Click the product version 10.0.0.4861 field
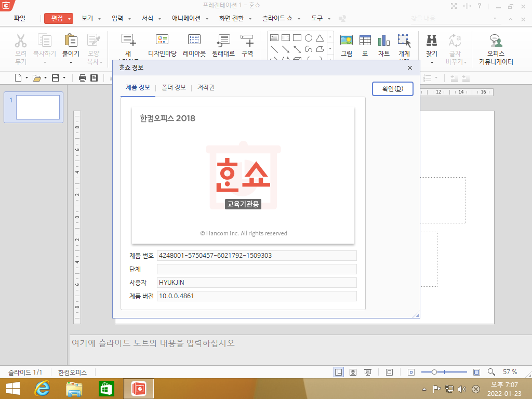532x399 pixels. click(x=257, y=296)
